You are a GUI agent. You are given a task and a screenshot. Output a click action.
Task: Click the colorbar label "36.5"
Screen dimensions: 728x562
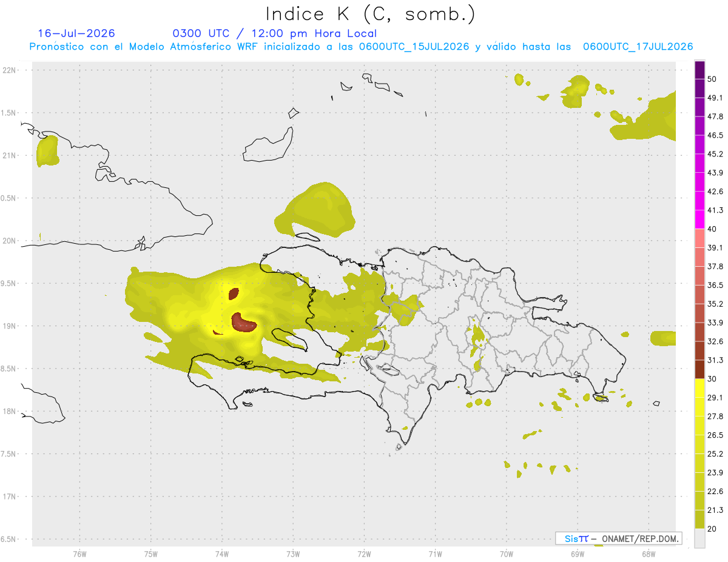click(715, 285)
